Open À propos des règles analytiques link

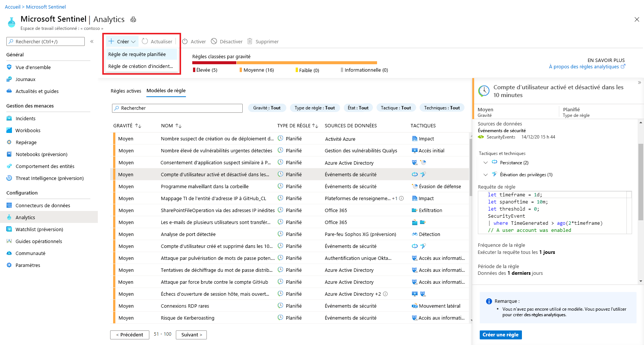(x=587, y=66)
